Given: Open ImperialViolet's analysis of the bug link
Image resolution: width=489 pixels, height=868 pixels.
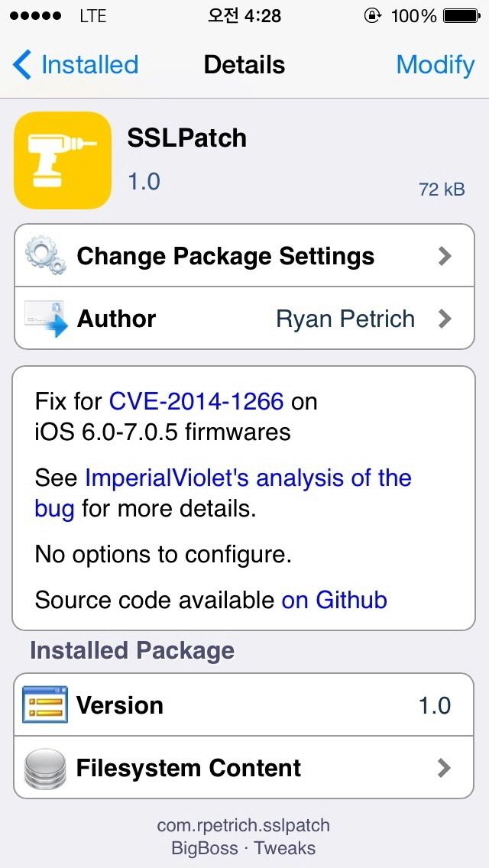Looking at the screenshot, I should [222, 493].
